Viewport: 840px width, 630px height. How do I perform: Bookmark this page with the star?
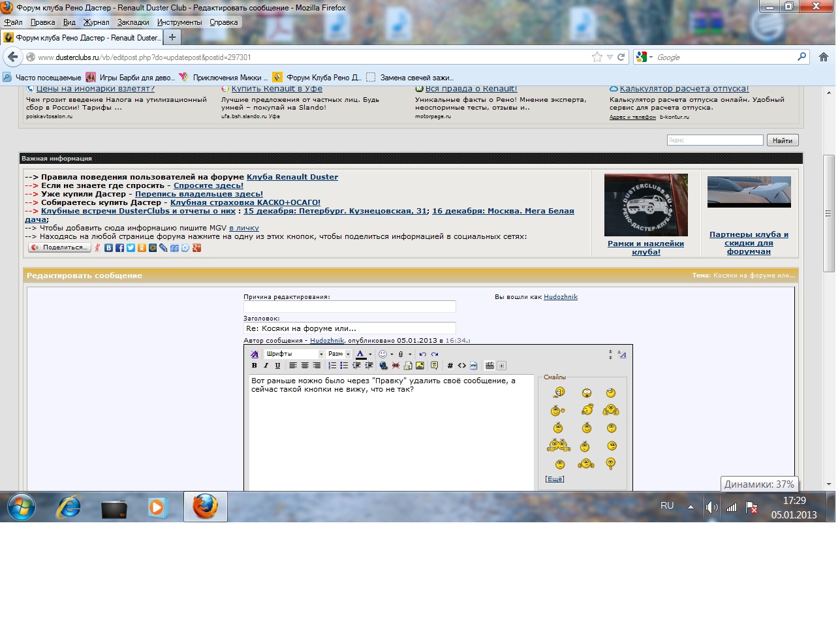[x=597, y=57]
